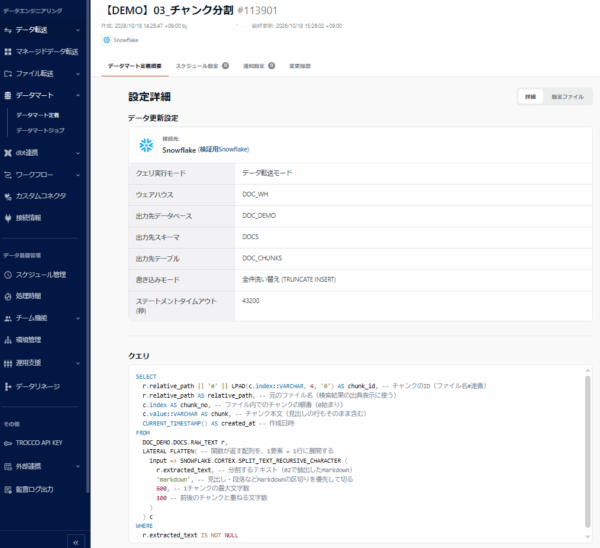Click the データ転送 sidebar icon

click(8, 30)
